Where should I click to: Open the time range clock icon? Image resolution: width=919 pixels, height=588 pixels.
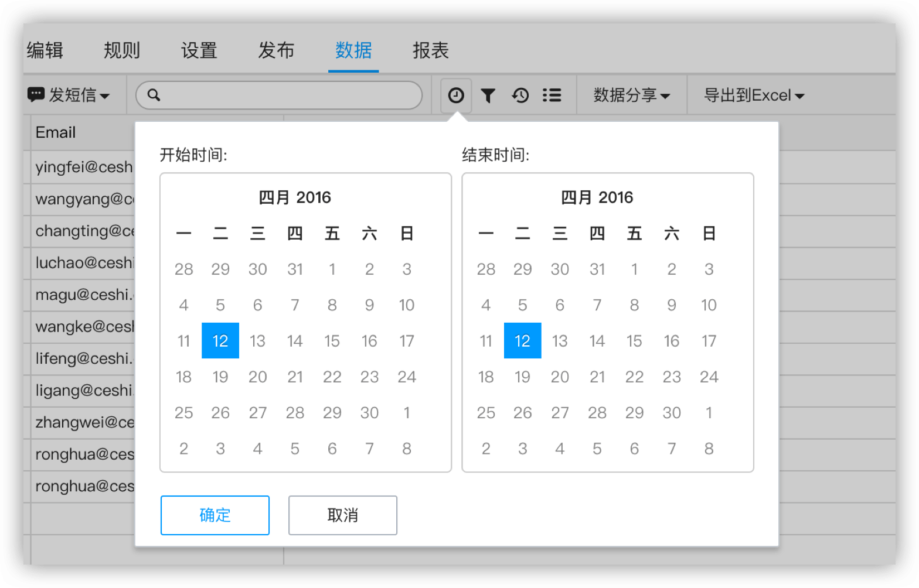(456, 95)
